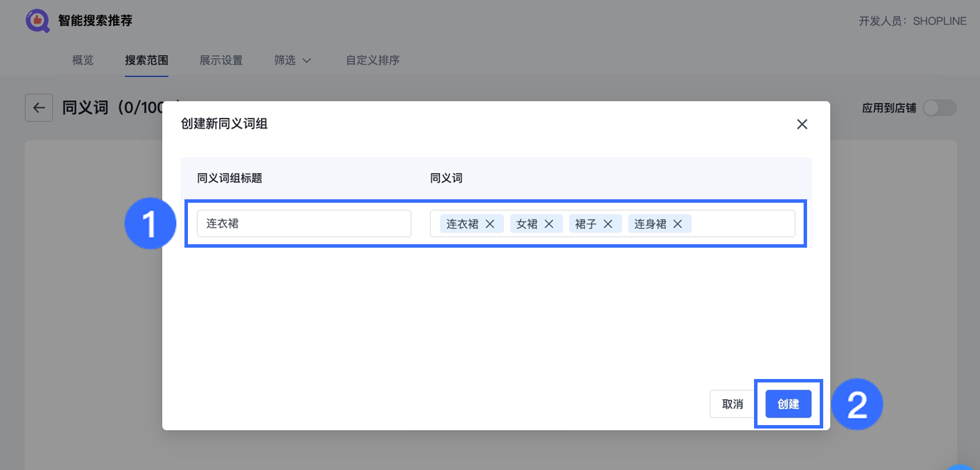Screen dimensions: 980x470
Task: Click the 创建新同义词组 dialog title
Action: (224, 124)
